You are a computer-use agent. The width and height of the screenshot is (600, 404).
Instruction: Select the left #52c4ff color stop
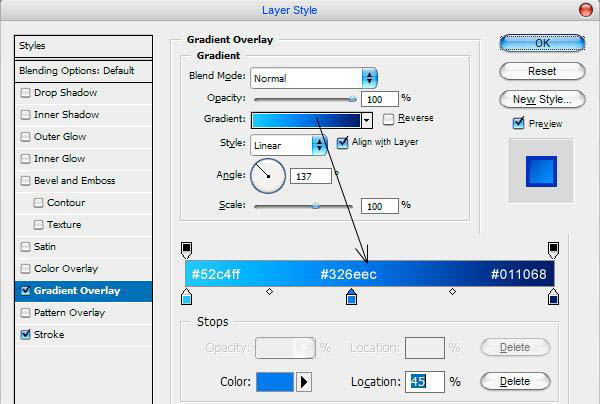(x=186, y=297)
